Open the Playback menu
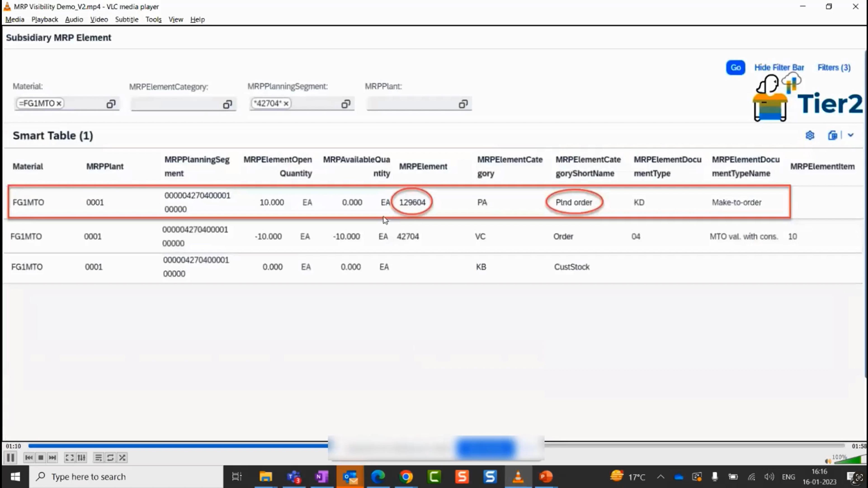Viewport: 868px width, 488px height. (x=45, y=19)
